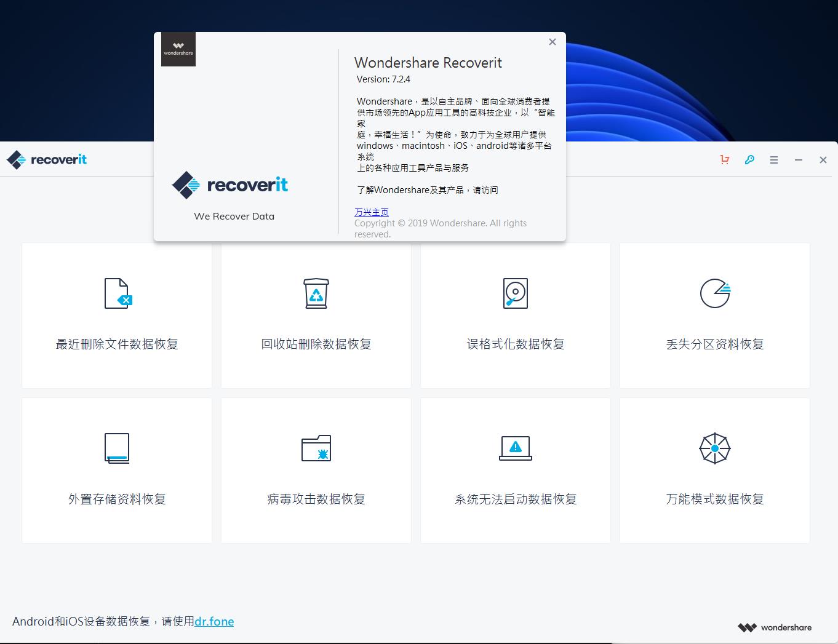
Task: Click the trash can icon above 回收站删除数据恢复
Action: point(316,293)
